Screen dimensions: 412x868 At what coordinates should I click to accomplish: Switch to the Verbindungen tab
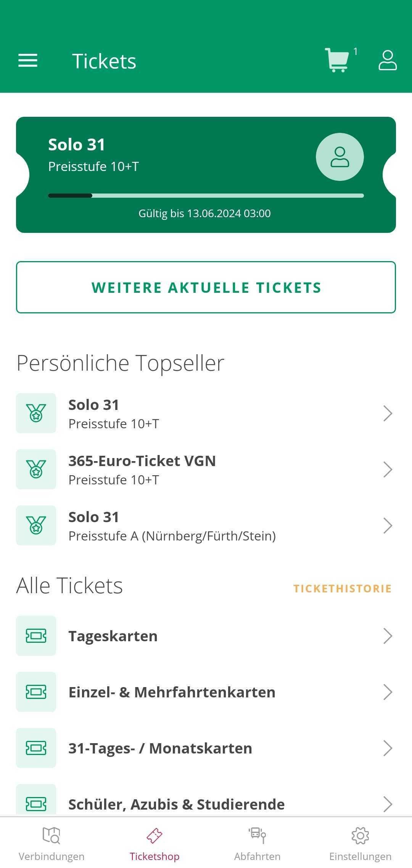pos(51,844)
